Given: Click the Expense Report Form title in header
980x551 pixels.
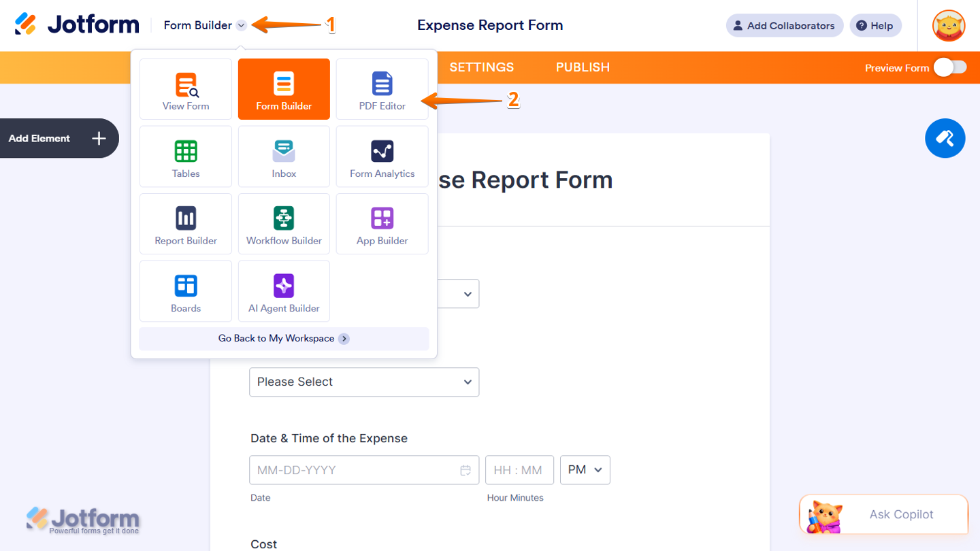Looking at the screenshot, I should (x=490, y=25).
